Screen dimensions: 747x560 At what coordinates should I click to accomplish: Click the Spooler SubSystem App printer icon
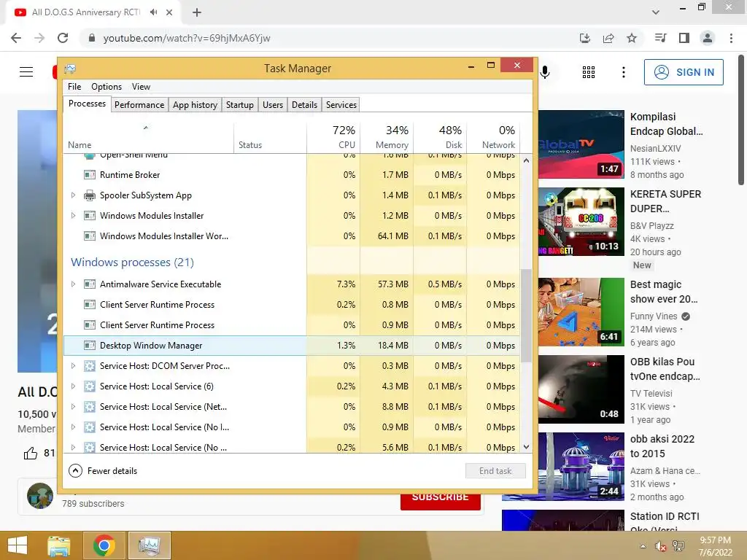[x=90, y=195]
